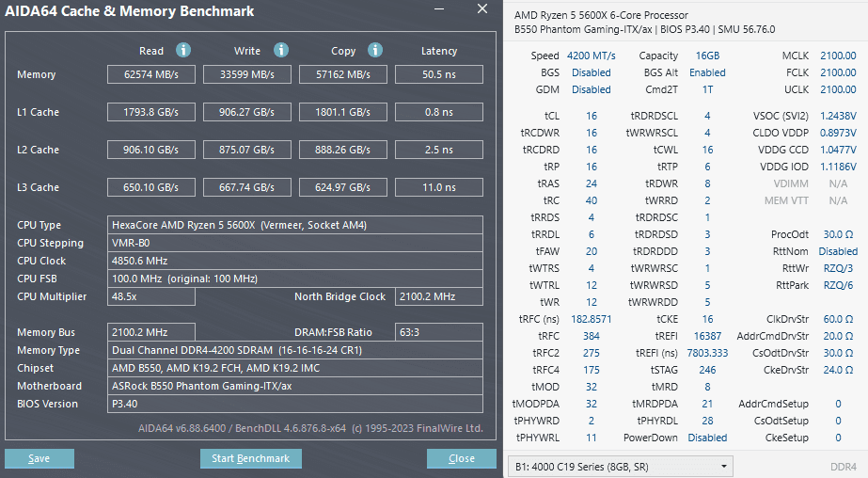This screenshot has height=478, width=868.
Task: Click the BIOS Version P3.40 field
Action: (x=296, y=404)
